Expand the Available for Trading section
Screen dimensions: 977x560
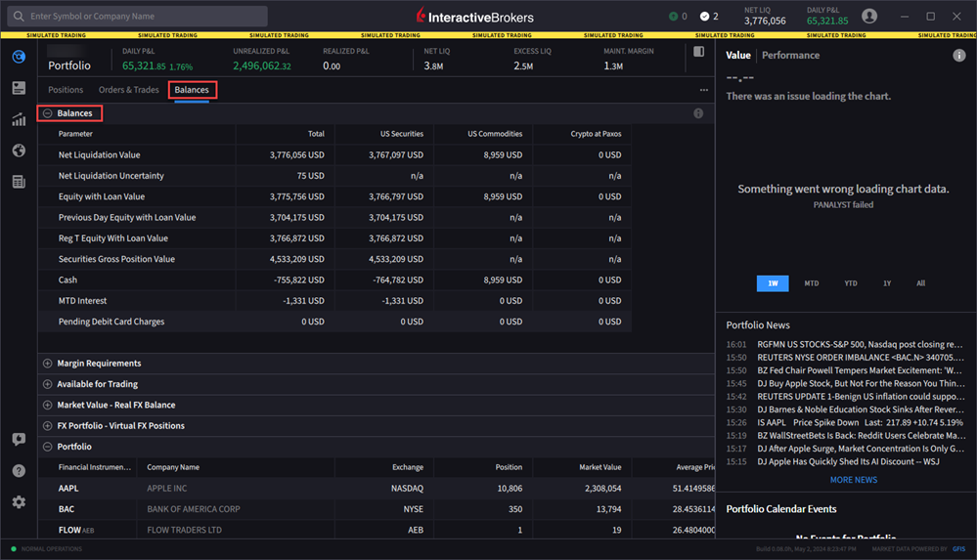(47, 384)
